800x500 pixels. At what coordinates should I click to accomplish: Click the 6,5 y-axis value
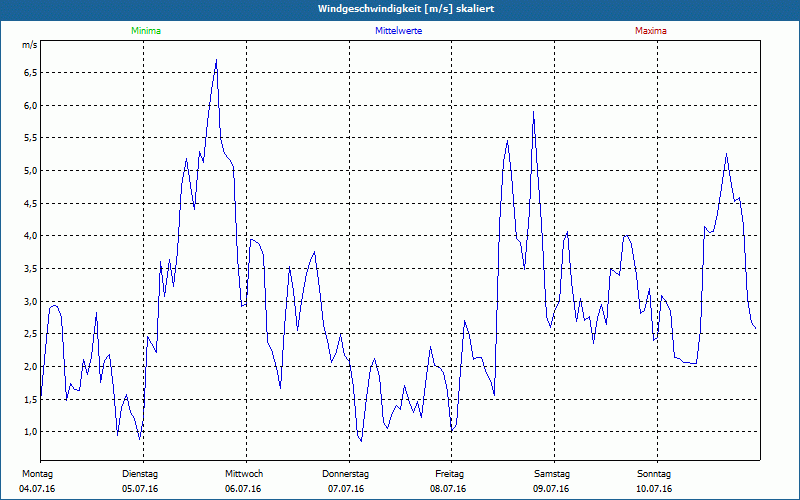click(x=31, y=73)
